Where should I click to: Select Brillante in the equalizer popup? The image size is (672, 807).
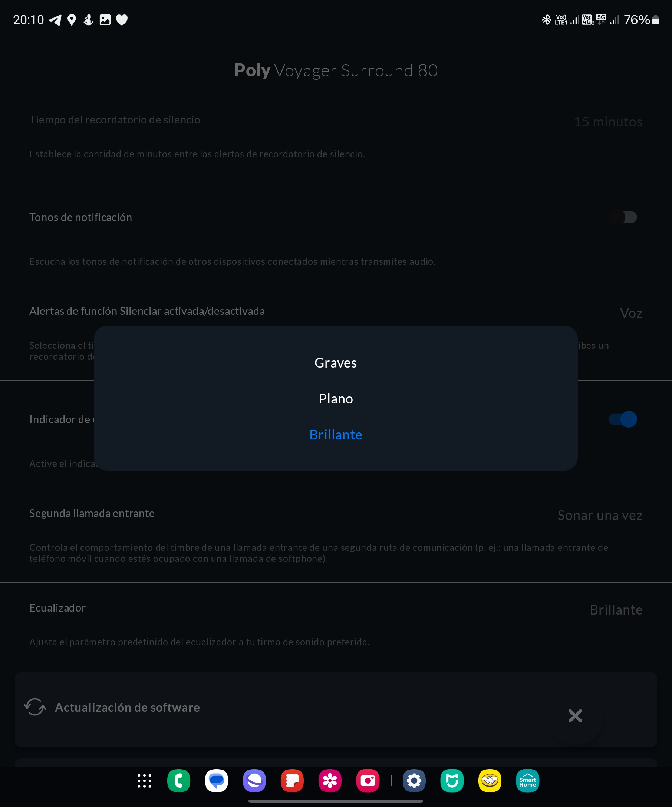click(x=335, y=435)
